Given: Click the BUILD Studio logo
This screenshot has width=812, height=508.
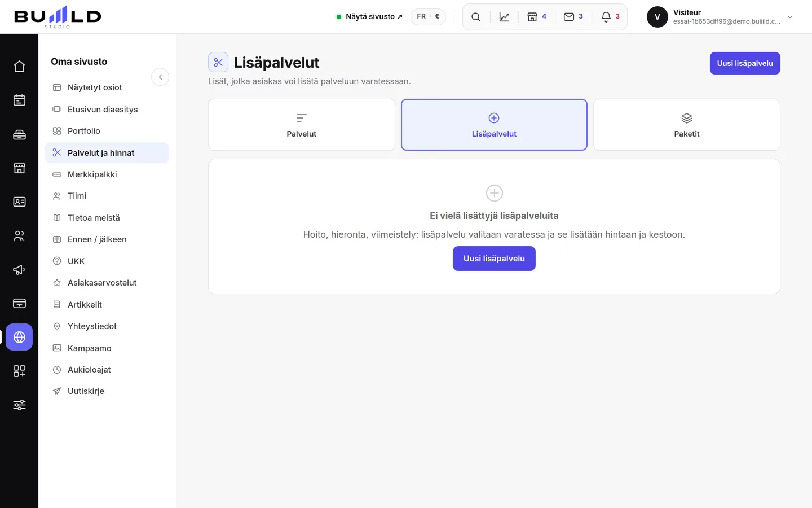Looking at the screenshot, I should coord(58,17).
